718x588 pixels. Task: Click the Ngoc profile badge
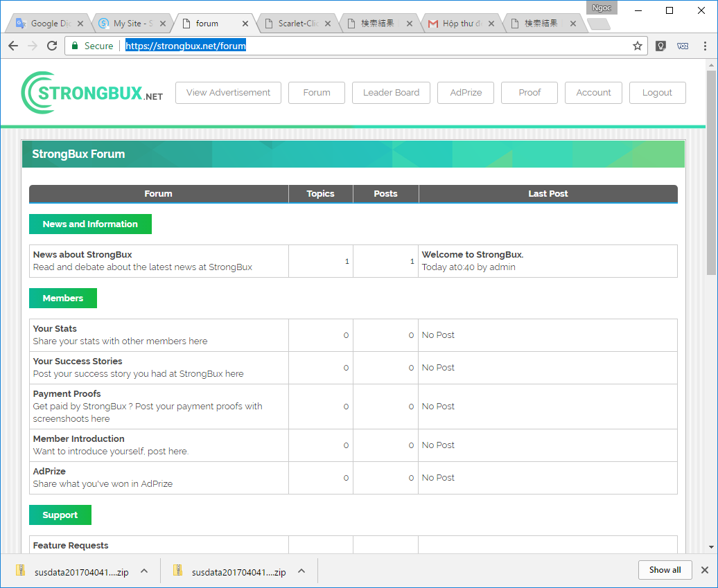[602, 8]
